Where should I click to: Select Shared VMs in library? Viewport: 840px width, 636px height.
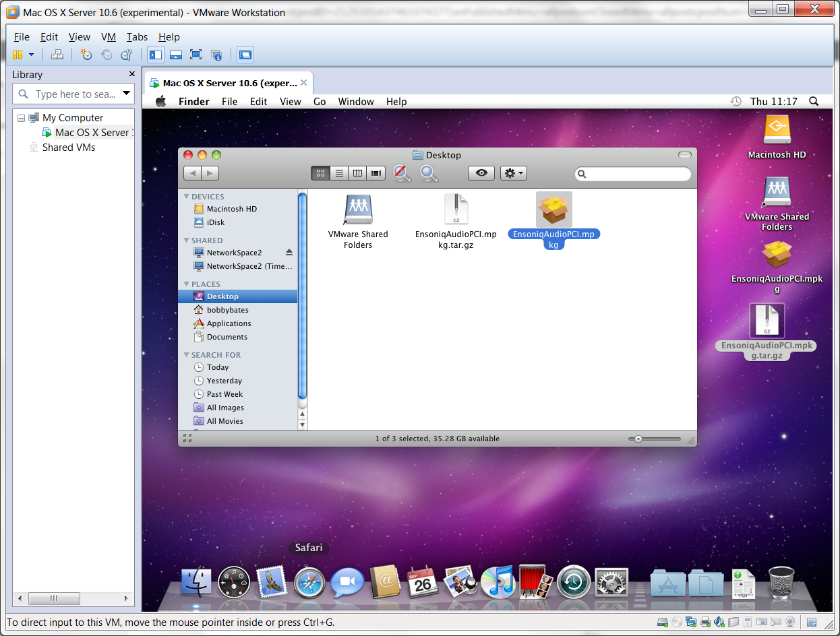(62, 148)
